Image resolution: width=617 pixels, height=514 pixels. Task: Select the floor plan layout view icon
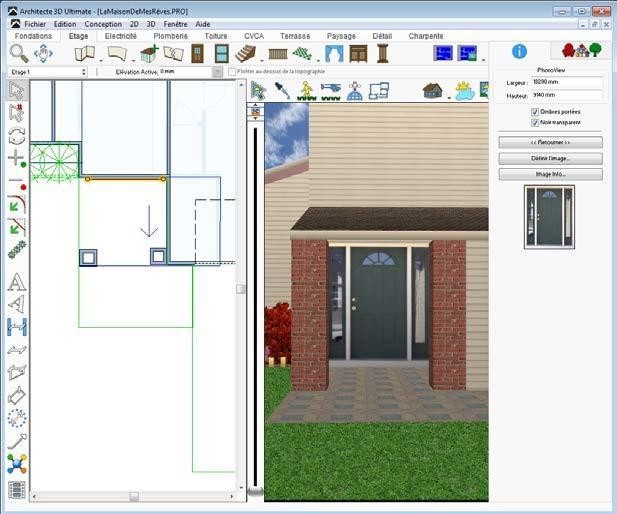coord(379,91)
